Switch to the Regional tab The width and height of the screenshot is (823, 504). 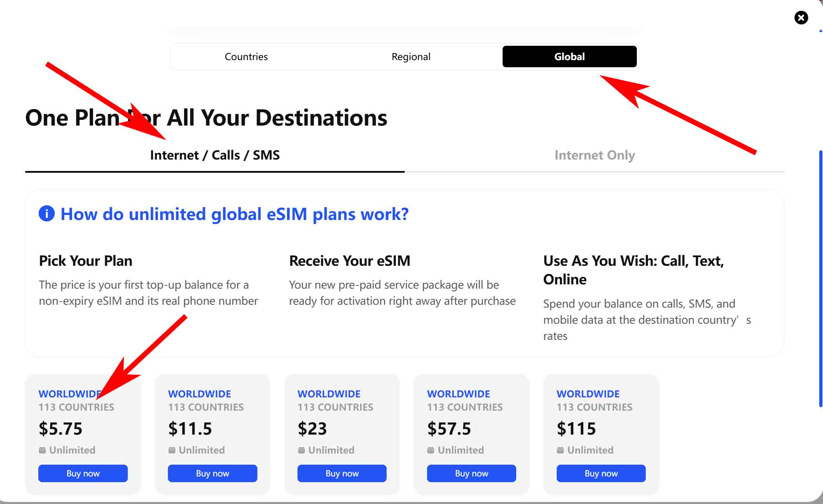411,57
